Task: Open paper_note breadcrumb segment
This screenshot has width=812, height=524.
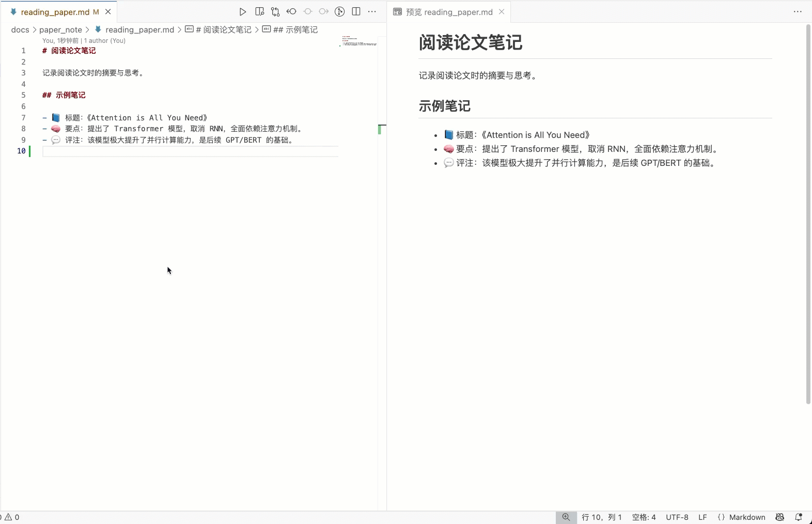Action: point(60,29)
